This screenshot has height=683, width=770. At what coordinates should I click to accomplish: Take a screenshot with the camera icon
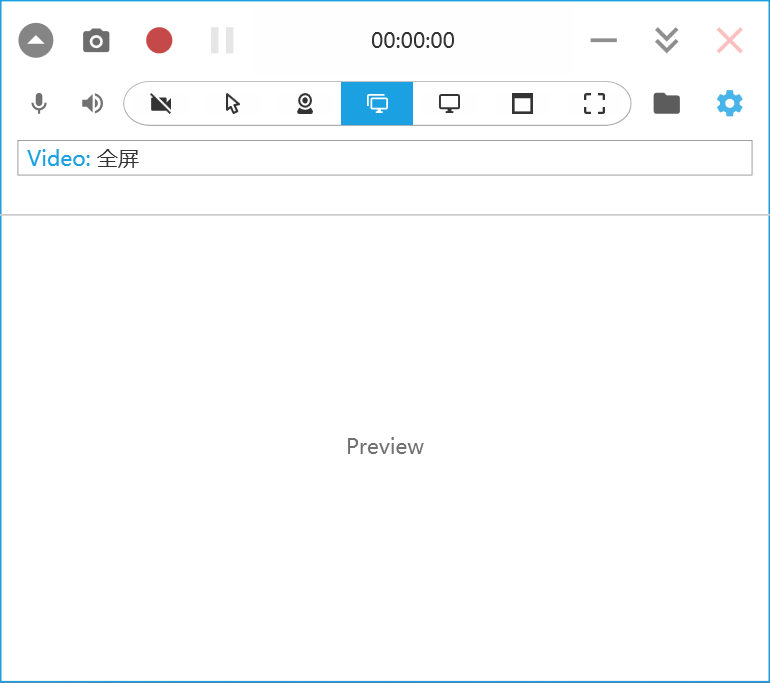coord(96,41)
